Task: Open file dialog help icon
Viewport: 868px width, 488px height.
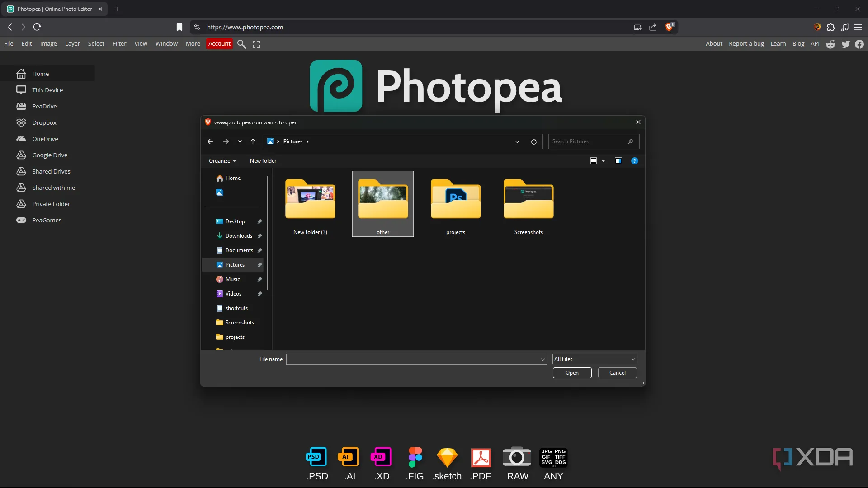Action: (x=635, y=161)
